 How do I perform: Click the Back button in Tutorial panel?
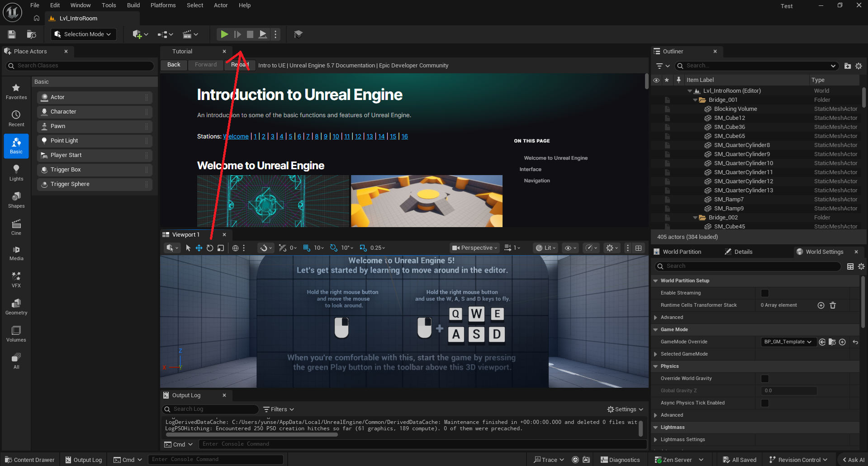(174, 65)
